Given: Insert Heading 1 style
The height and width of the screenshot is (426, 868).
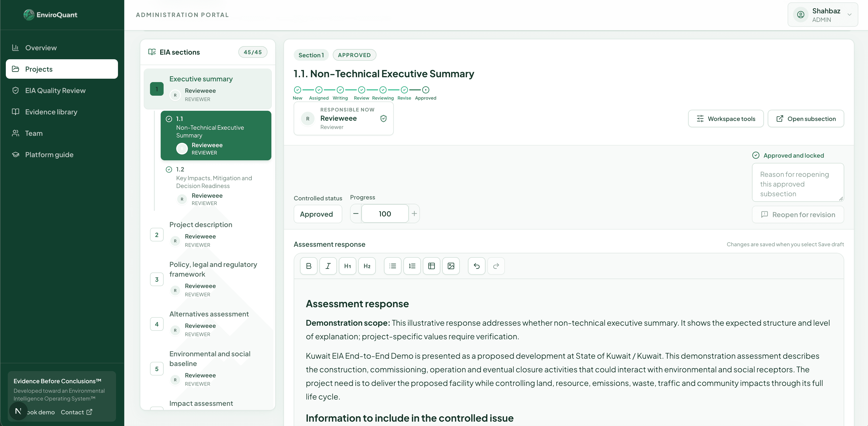Looking at the screenshot, I should coord(347,266).
